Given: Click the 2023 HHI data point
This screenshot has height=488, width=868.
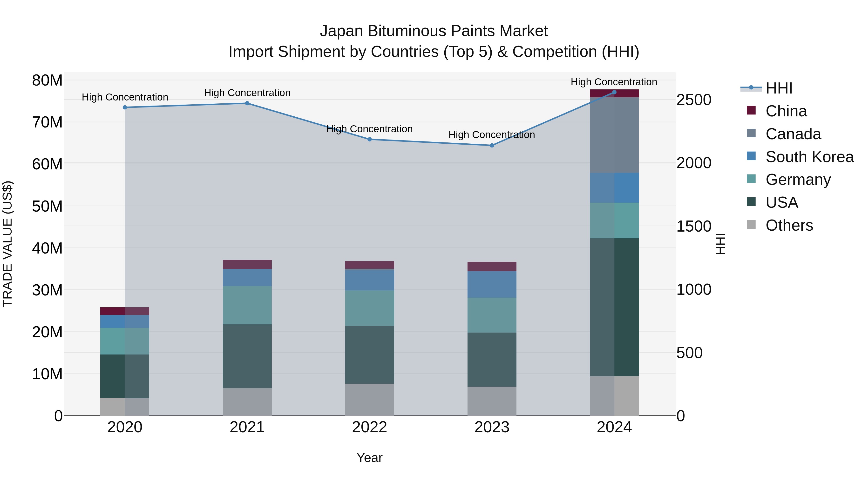Looking at the screenshot, I should [x=492, y=146].
